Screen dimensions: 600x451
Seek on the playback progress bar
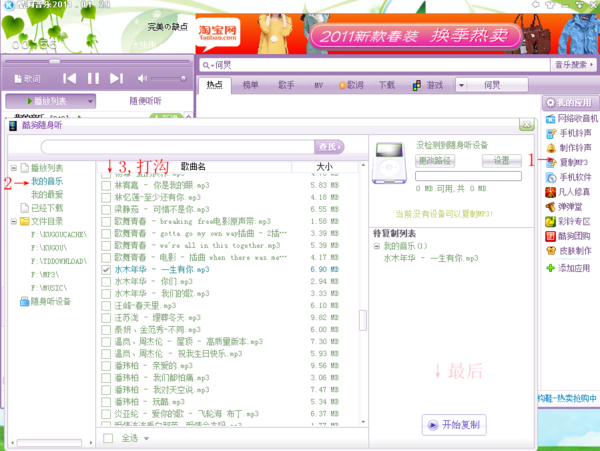click(x=98, y=61)
